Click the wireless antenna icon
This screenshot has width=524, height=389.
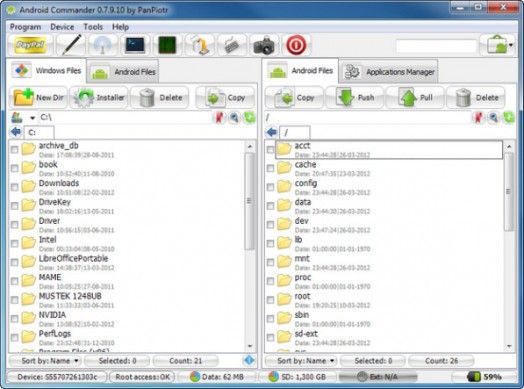tap(103, 45)
